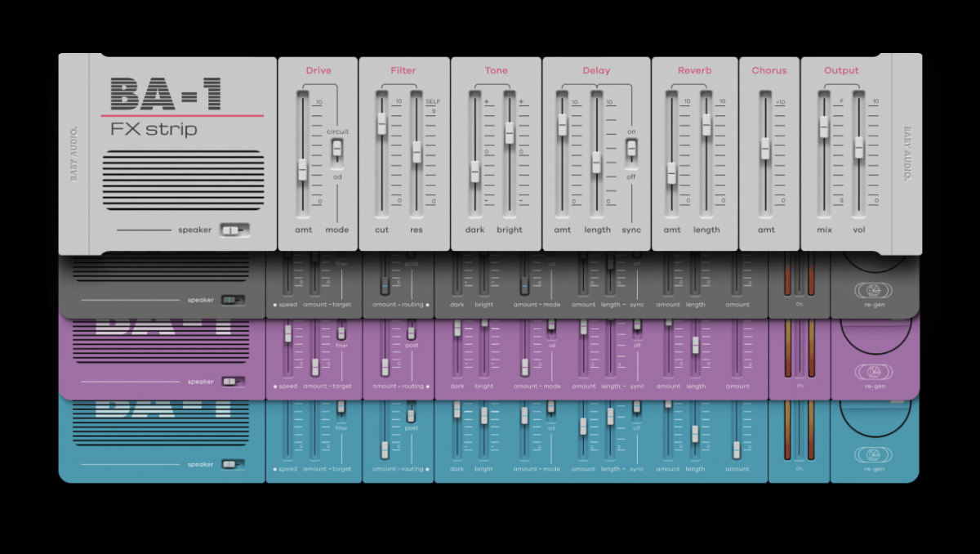The width and height of the screenshot is (980, 554).
Task: Click the BA-1 logo on white panel
Action: (166, 94)
